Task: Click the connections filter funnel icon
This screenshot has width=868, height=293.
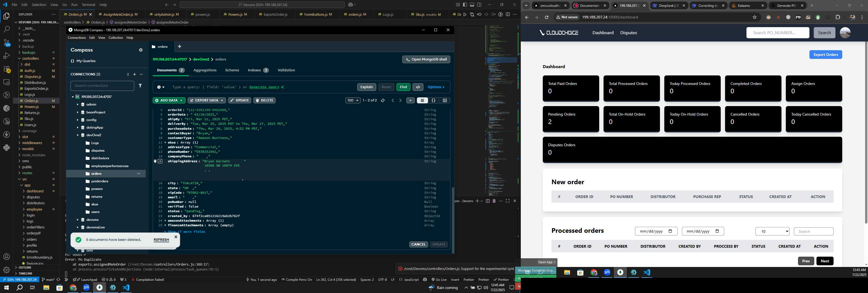Action: (140, 86)
